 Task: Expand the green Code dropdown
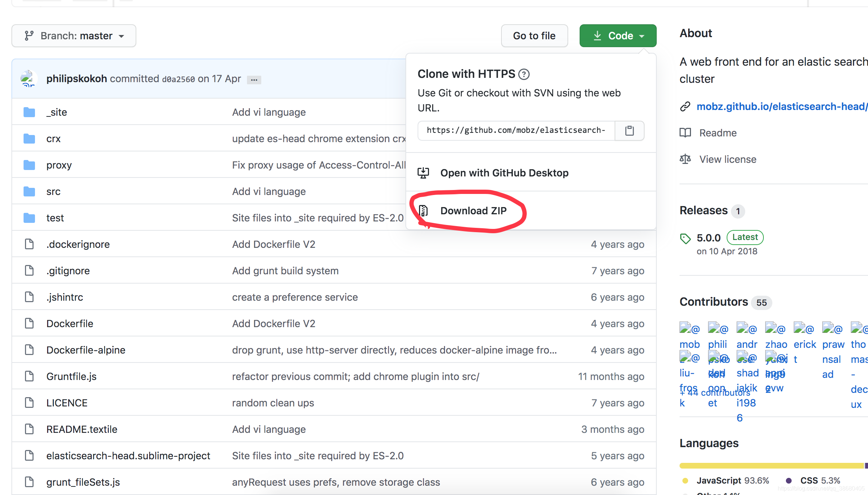[618, 35]
